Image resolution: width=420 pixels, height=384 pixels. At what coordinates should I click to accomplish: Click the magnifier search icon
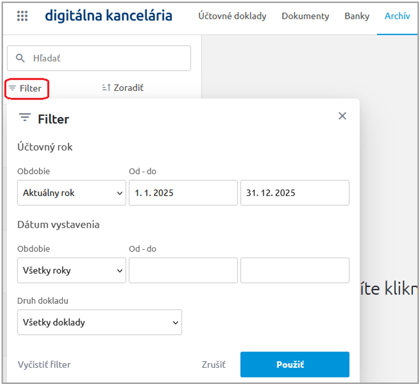[20, 58]
